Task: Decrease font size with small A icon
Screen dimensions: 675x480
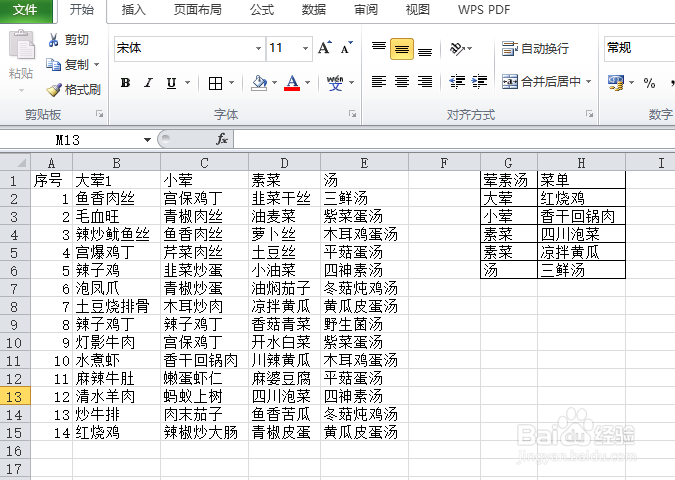Action: (x=347, y=47)
